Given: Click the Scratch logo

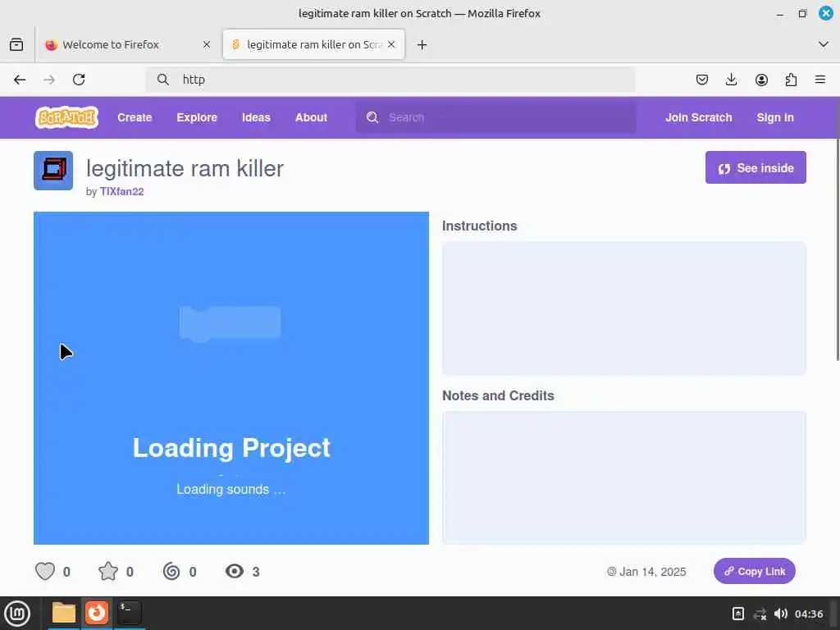Looking at the screenshot, I should [x=67, y=117].
